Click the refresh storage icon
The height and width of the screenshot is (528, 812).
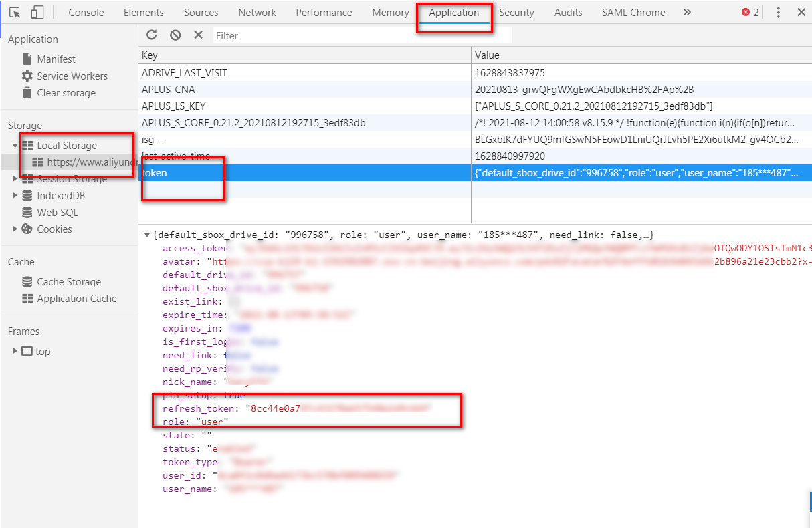coord(152,35)
